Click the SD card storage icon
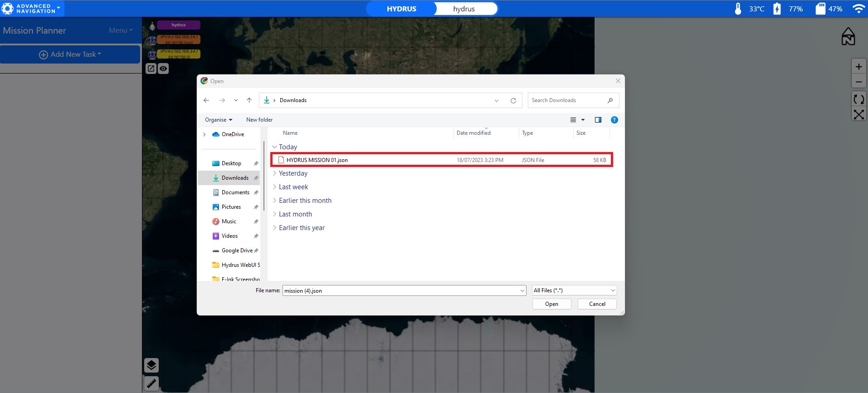Screen dimensions: 868x393 coord(820,9)
